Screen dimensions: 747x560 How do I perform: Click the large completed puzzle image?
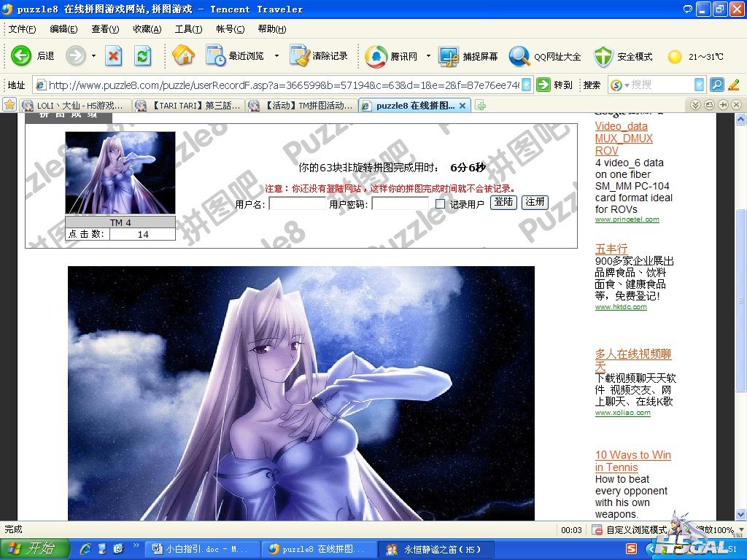pos(301,393)
